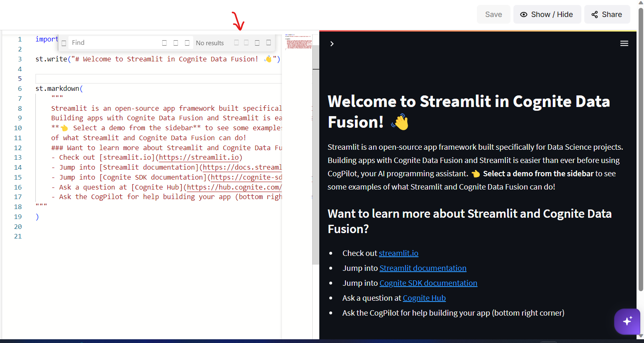Image resolution: width=644 pixels, height=343 pixels.
Task: Expand the Streamlit sidebar with the chevron
Action: (332, 44)
